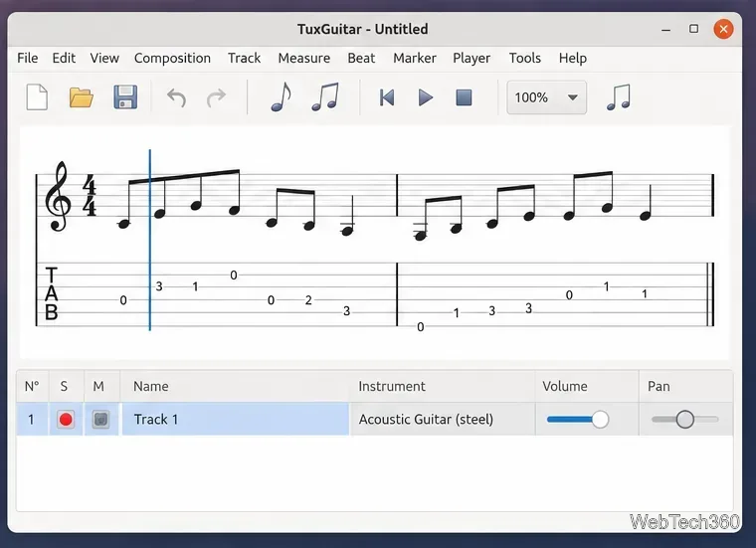Select the beamed notes icon beside eighth note

tap(325, 97)
